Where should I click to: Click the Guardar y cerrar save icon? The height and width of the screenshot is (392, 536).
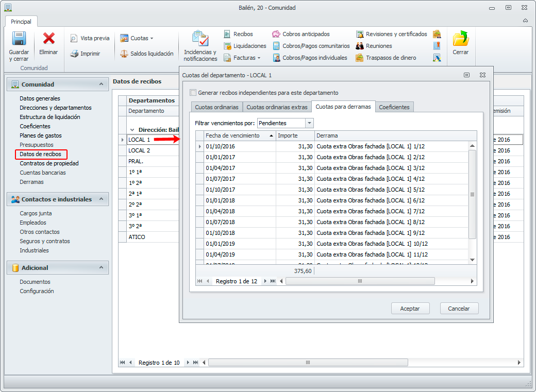tap(19, 39)
